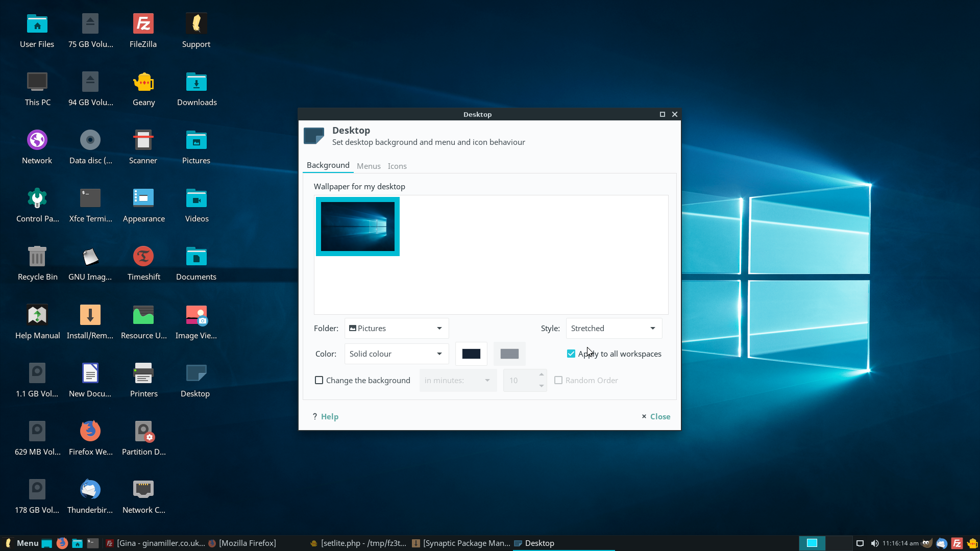Image resolution: width=980 pixels, height=551 pixels.
Task: Switch to the Menus tab
Action: click(x=368, y=165)
